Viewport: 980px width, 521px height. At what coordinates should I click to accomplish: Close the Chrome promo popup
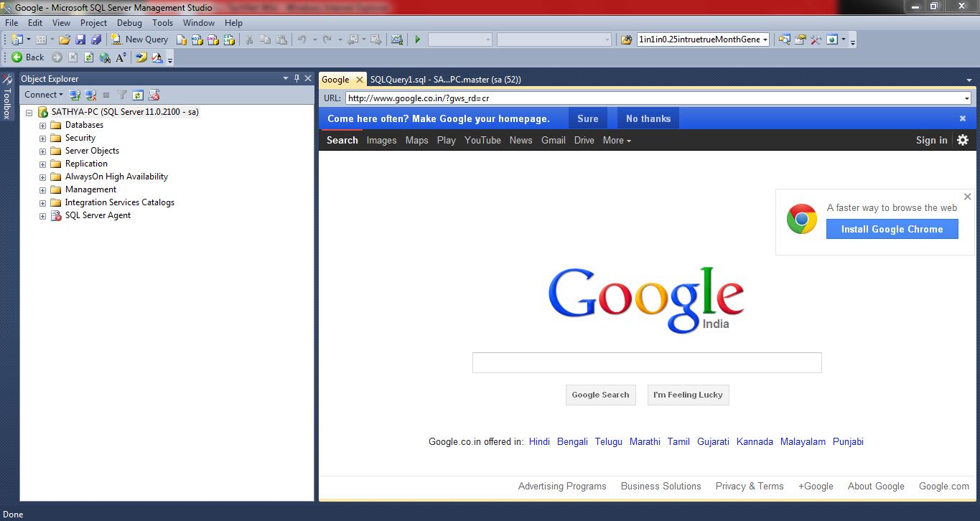[967, 197]
